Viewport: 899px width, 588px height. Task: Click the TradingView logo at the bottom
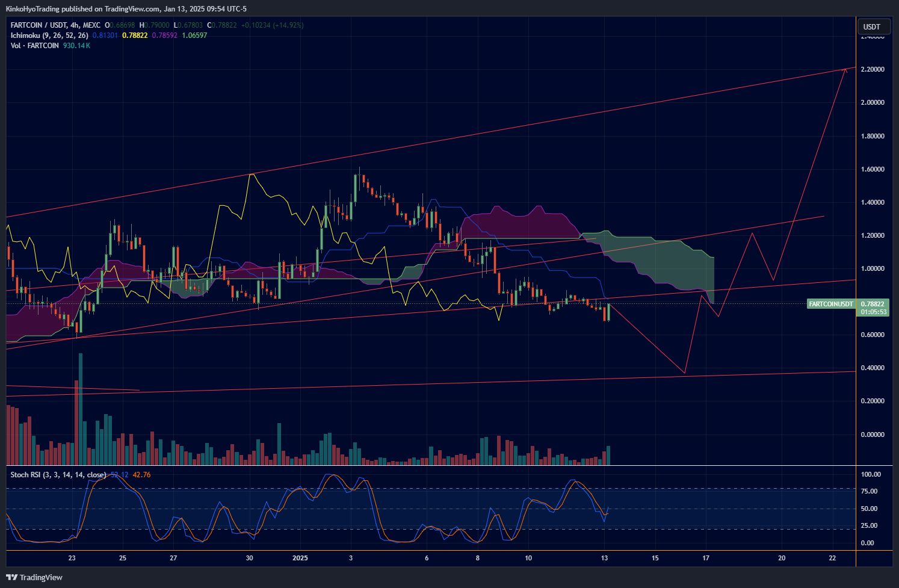point(34,577)
